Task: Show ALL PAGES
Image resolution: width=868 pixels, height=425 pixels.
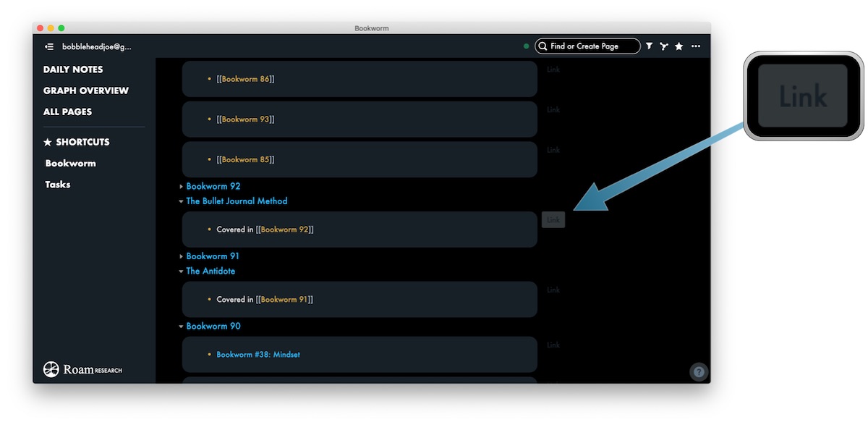Action: (x=67, y=111)
